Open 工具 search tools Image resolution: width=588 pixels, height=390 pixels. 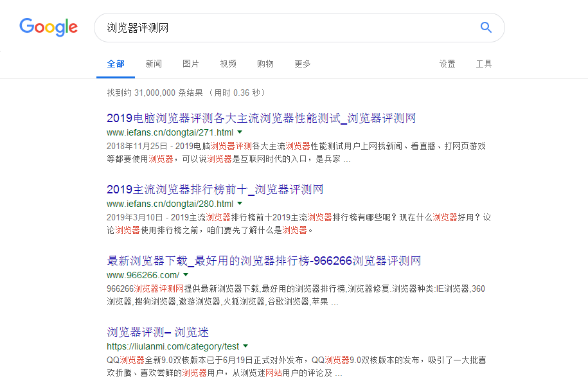click(x=484, y=64)
